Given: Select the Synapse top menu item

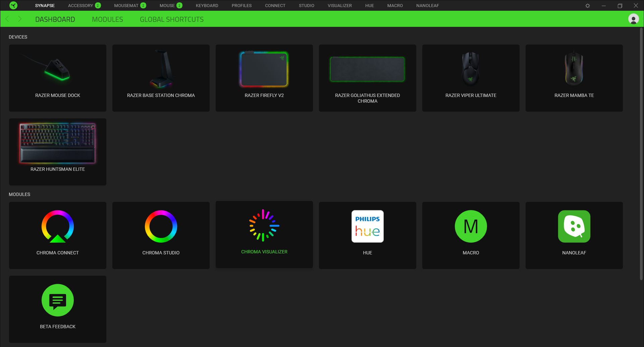Looking at the screenshot, I should click(x=45, y=6).
